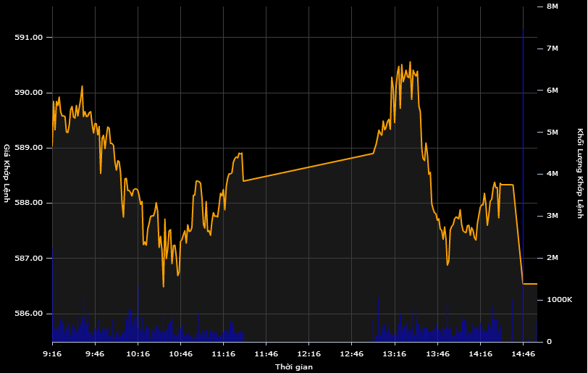Select the 14:46 time axis label
The height and width of the screenshot is (373, 588).
pyautogui.click(x=523, y=354)
